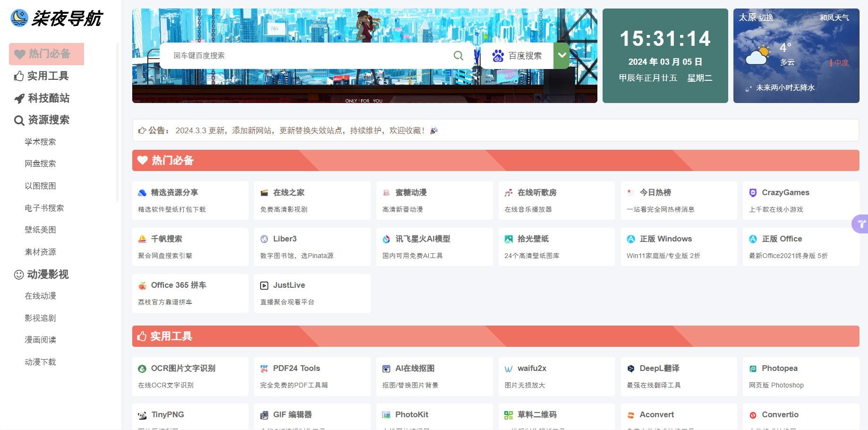The image size is (868, 430).
Task: Open the purple floating widget at right edge
Action: [861, 224]
